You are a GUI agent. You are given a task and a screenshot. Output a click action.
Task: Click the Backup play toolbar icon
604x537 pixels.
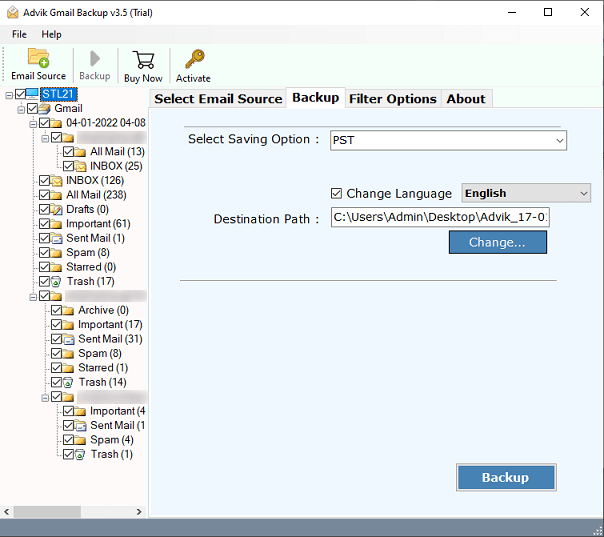[94, 59]
